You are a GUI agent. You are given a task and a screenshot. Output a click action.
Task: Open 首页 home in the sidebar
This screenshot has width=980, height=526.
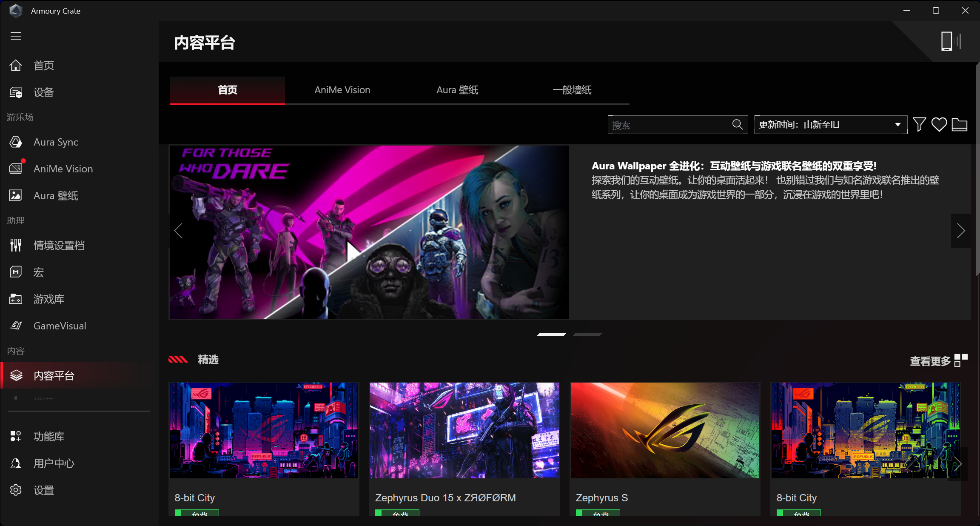pos(16,66)
